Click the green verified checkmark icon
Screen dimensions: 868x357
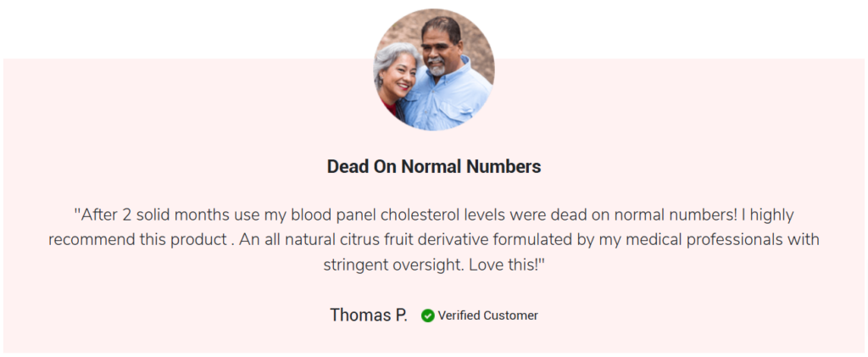[428, 315]
